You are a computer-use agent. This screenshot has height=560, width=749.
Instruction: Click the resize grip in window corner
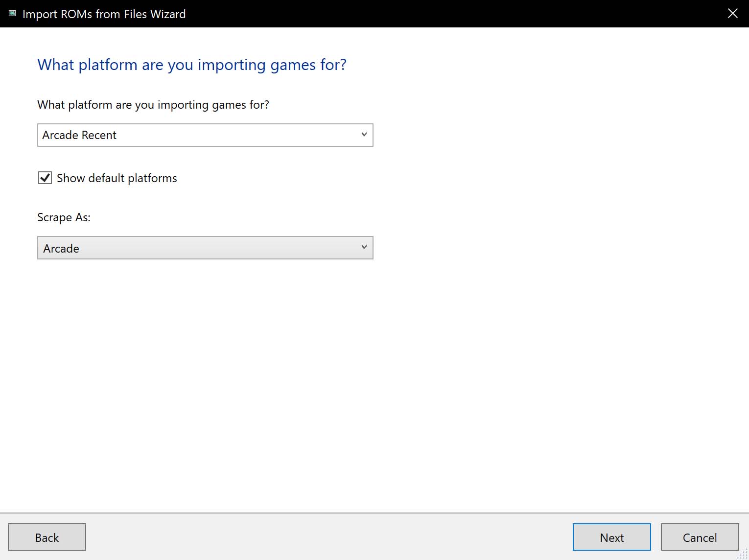743,554
